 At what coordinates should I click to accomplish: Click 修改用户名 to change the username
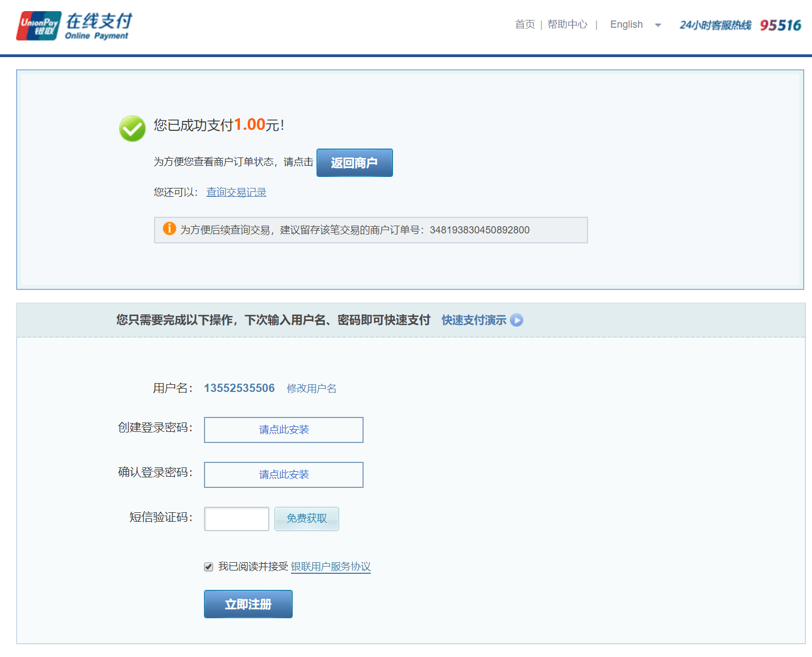311,388
